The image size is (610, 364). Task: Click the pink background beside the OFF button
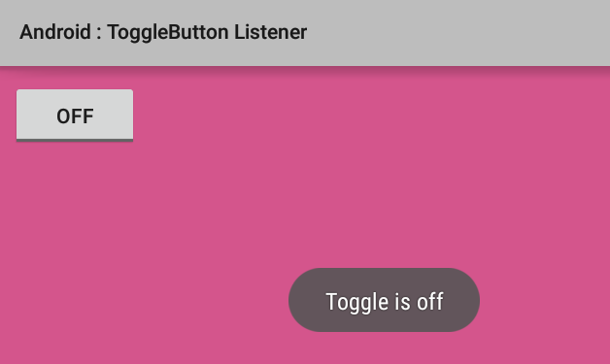(350, 116)
